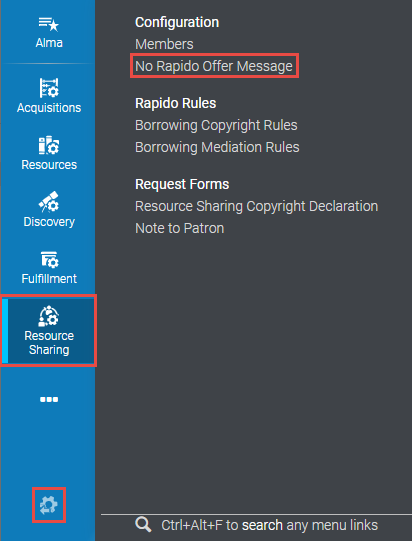Open No Rapido Offer Message

tap(214, 66)
